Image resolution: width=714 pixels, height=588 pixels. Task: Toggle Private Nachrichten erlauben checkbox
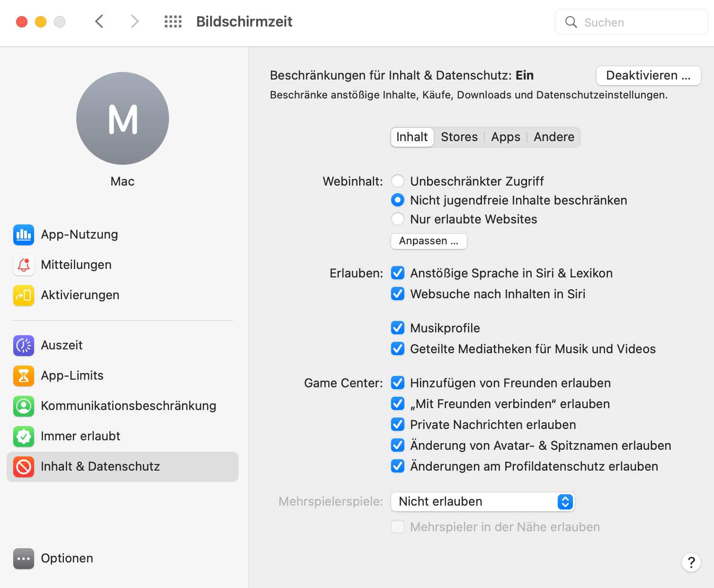pos(398,424)
